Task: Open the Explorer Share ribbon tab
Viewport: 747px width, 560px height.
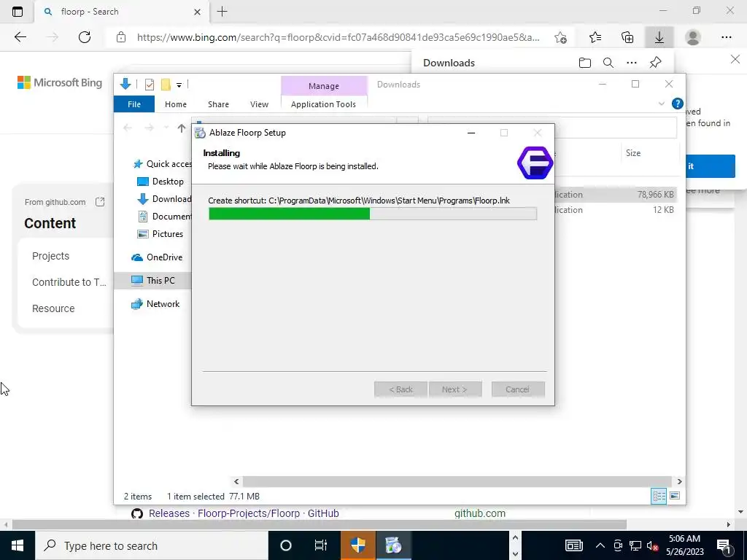Action: coord(218,104)
